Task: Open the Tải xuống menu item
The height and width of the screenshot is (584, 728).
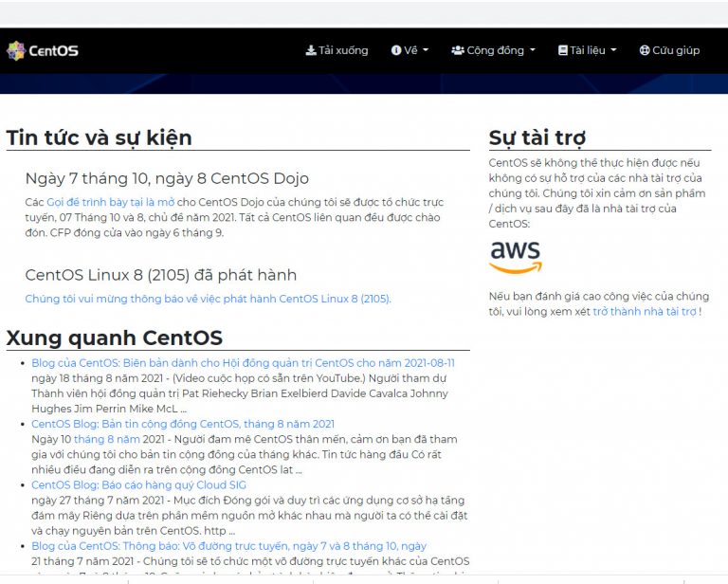Action: click(337, 50)
